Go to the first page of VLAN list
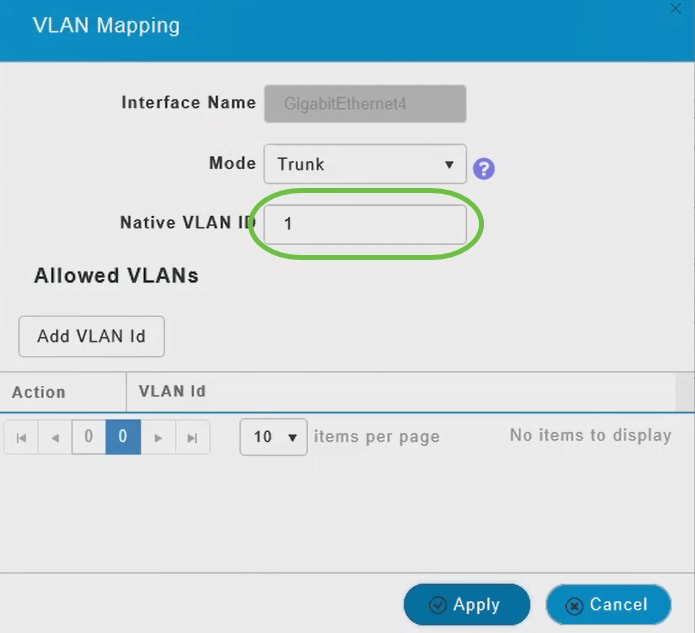Screen dimensions: 695x633 (21, 438)
